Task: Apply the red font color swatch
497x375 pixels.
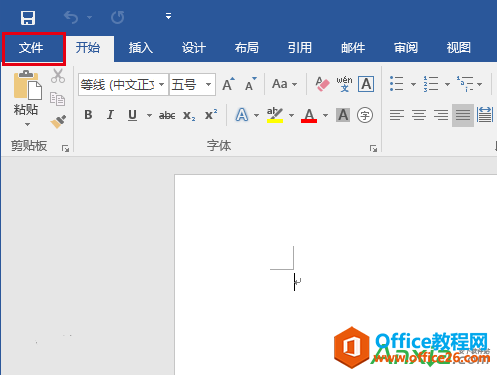Action: (x=309, y=116)
